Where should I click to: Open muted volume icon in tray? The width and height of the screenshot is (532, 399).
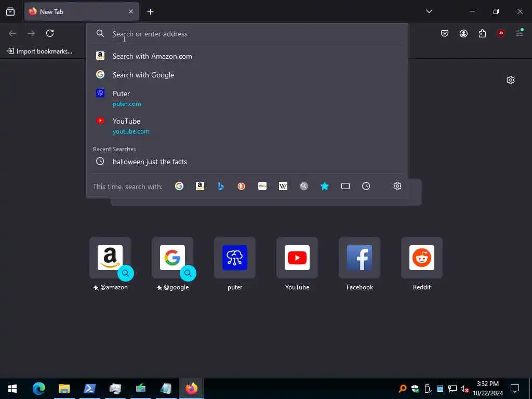(x=464, y=389)
